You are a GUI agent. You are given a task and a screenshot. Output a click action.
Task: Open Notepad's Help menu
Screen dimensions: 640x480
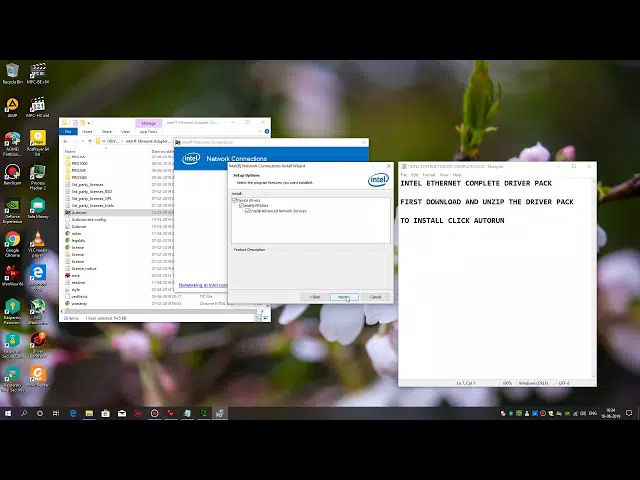(457, 175)
